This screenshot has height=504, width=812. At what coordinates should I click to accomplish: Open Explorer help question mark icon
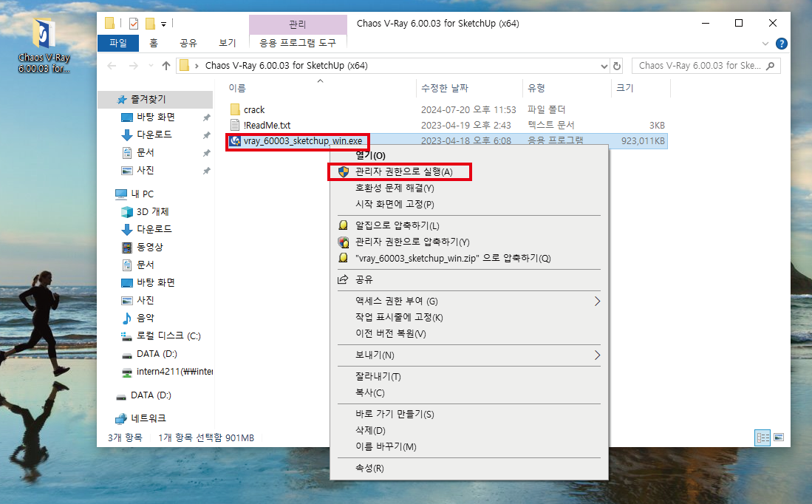click(x=782, y=44)
